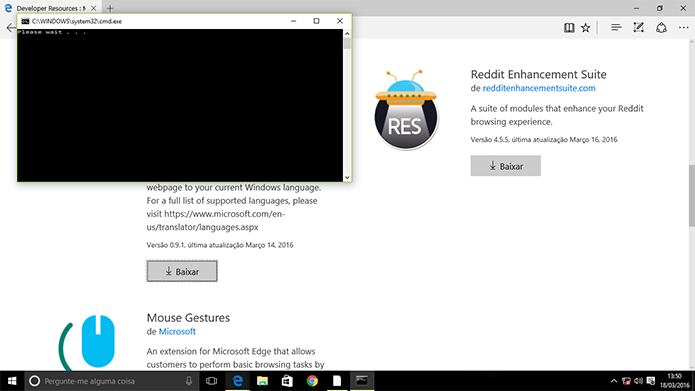695x391 pixels.
Task: Click cmd window scroll down arrow
Action: coord(347,177)
